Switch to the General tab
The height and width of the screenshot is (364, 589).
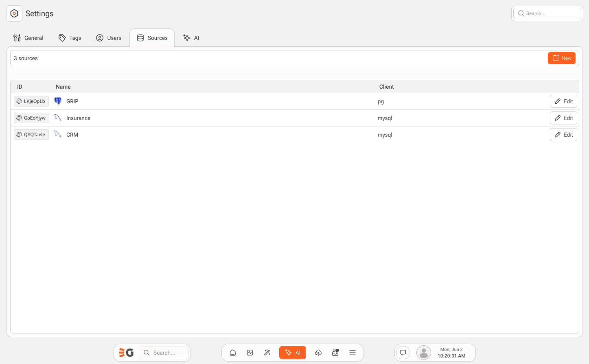[x=28, y=38]
